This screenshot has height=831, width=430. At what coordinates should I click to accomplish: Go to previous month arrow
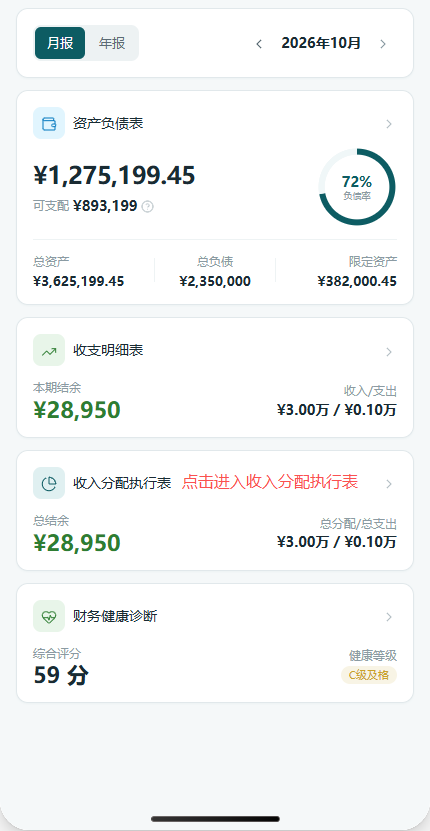(x=259, y=44)
